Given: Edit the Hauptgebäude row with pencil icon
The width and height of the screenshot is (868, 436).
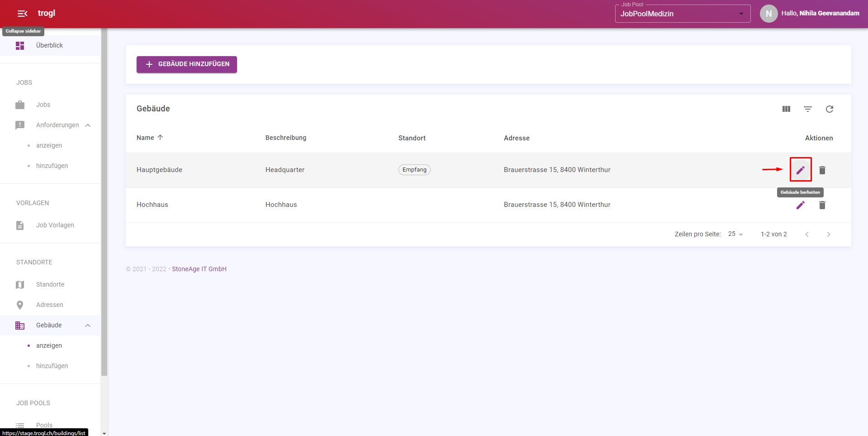Looking at the screenshot, I should pos(801,170).
